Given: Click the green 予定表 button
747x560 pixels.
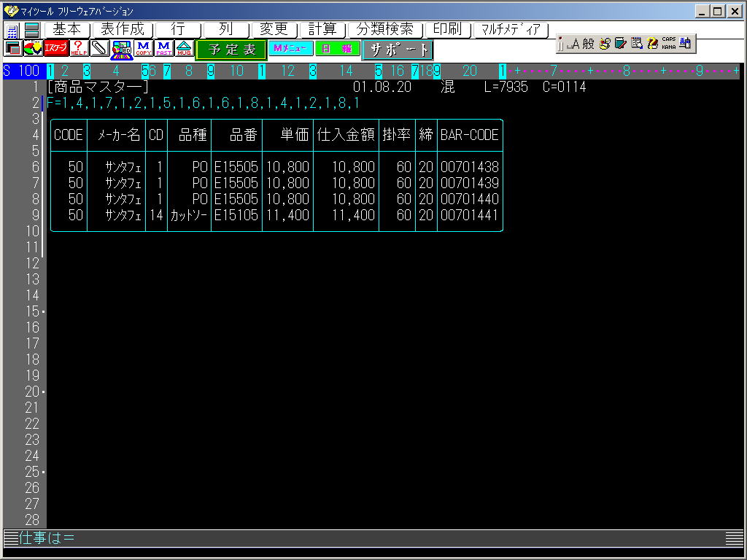Looking at the screenshot, I should click(x=231, y=50).
